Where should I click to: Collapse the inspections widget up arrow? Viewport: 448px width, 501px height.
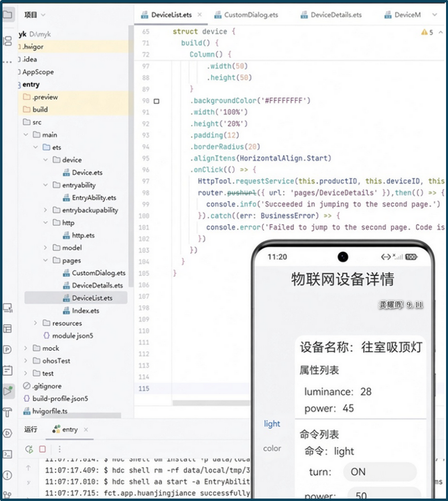[441, 32]
